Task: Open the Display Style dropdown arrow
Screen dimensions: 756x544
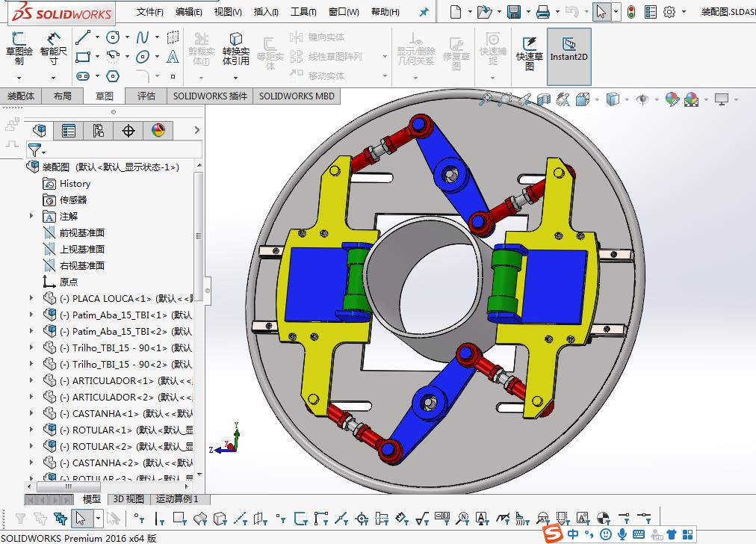Action: pos(627,100)
